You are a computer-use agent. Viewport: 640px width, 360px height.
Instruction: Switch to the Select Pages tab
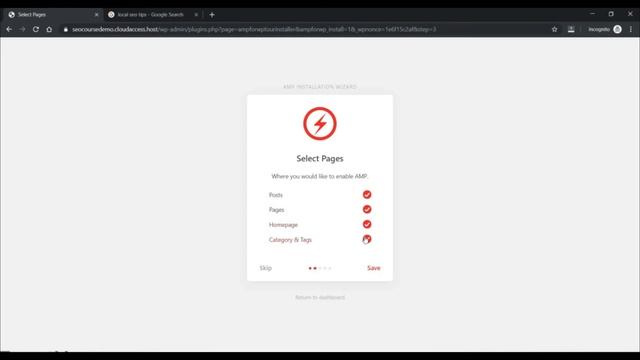[x=52, y=14]
